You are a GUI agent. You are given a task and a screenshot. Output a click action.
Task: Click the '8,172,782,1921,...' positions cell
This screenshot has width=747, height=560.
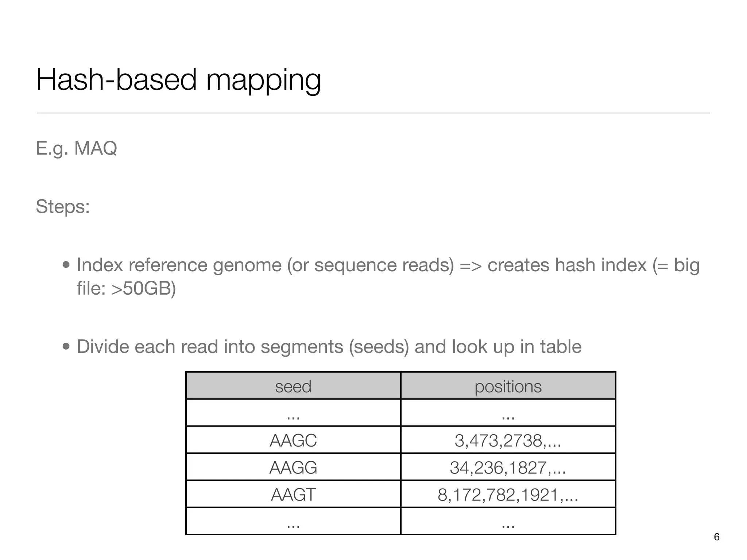508,494
